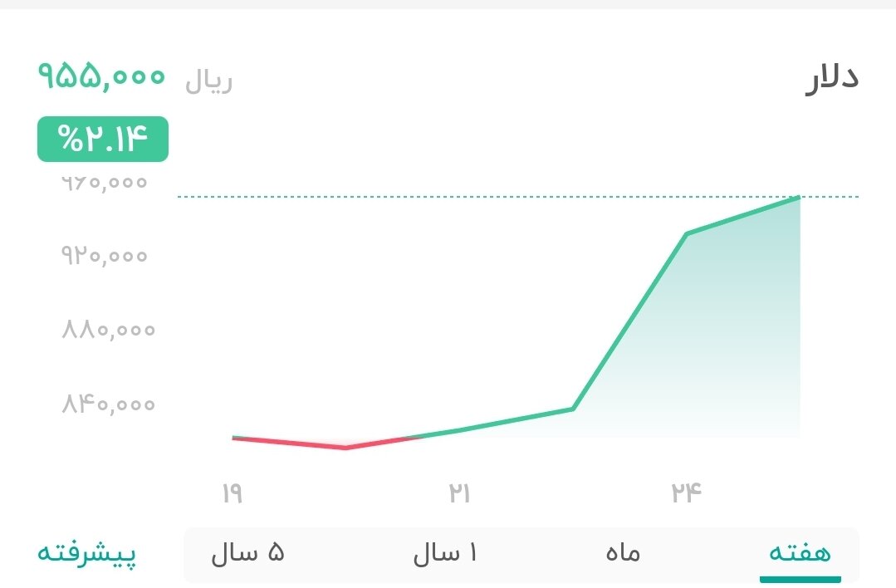Click the ۲۴ label on the x-axis
This screenshot has height=588, width=896.
[x=688, y=492]
